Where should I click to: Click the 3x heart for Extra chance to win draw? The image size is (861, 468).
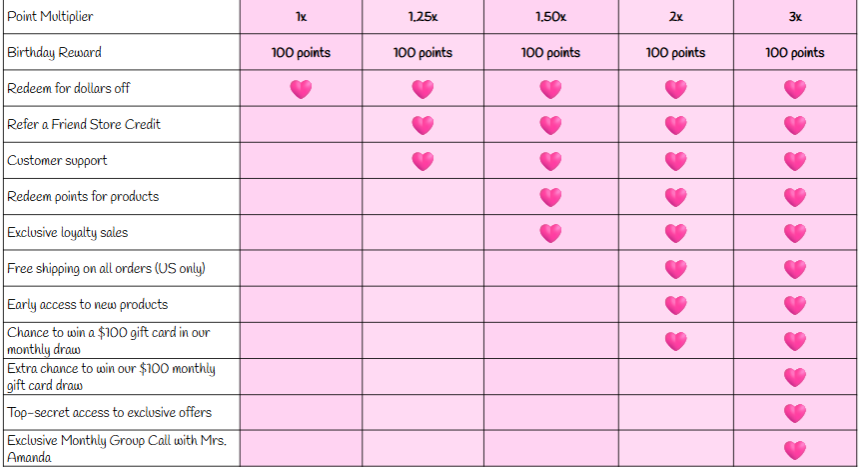point(795,377)
